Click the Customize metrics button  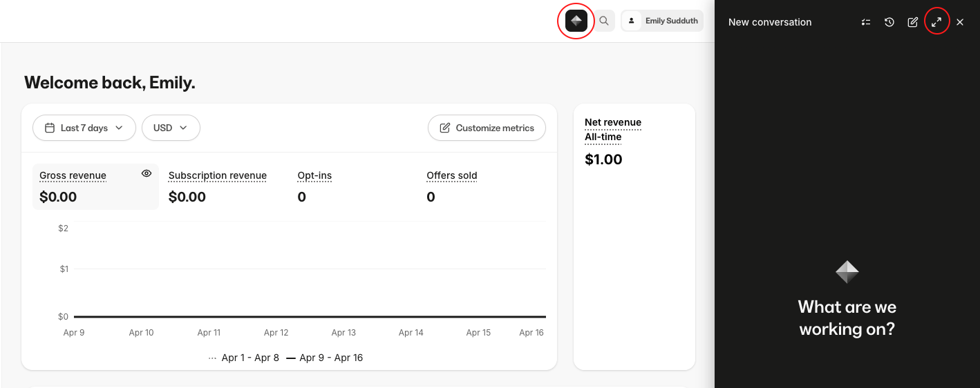[x=487, y=128]
